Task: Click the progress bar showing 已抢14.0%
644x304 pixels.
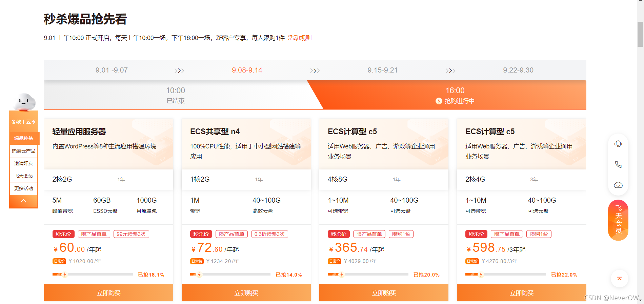Action: (x=230, y=275)
